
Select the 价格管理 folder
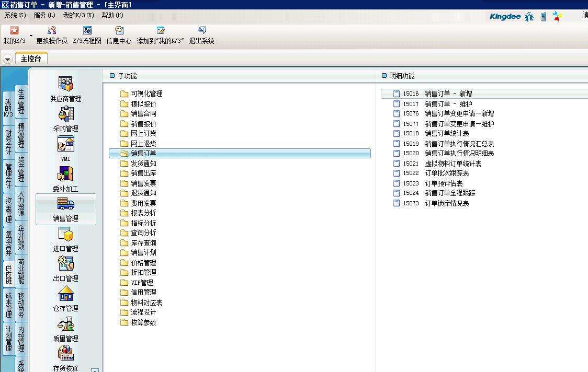(143, 263)
